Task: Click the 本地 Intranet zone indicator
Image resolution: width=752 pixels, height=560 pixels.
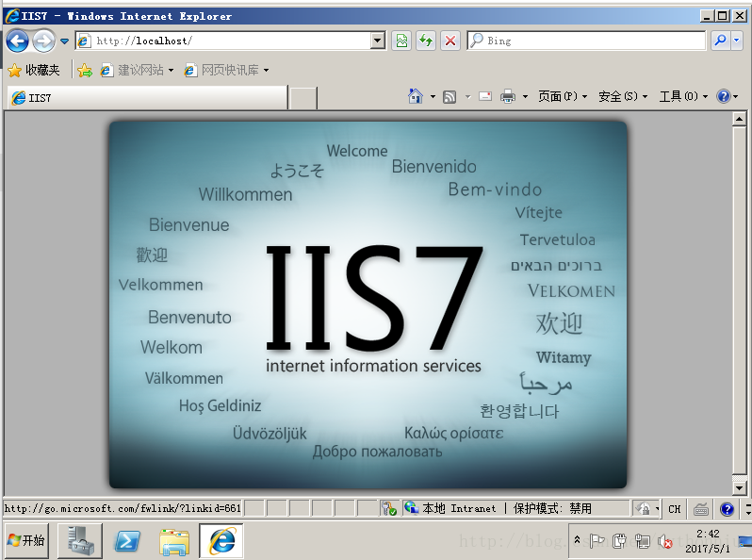Action: (450, 508)
